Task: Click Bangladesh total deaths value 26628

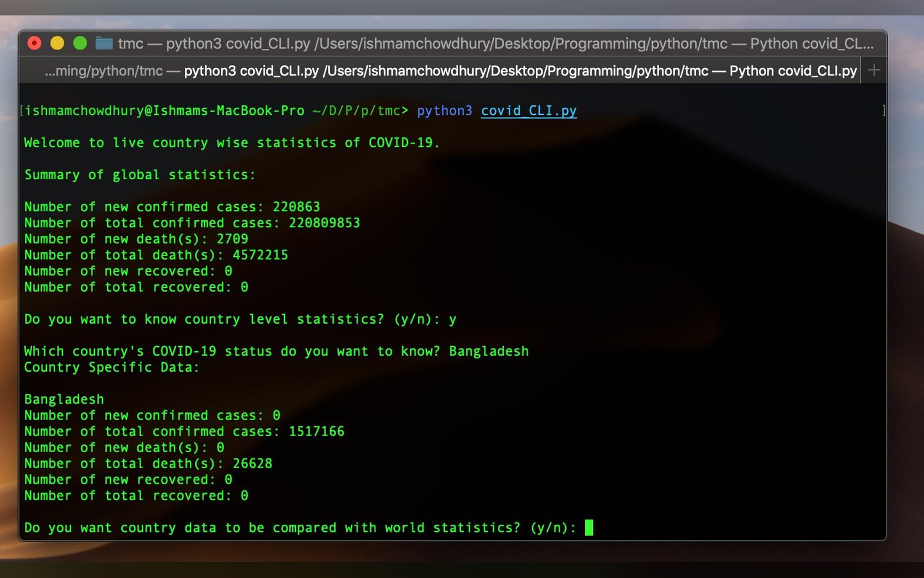Action: point(252,464)
